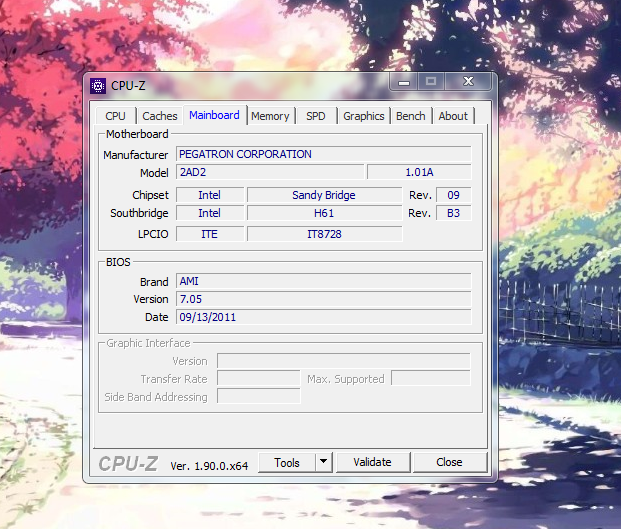Click the empty Graphic Interface Version field
This screenshot has width=621, height=529.
[344, 361]
